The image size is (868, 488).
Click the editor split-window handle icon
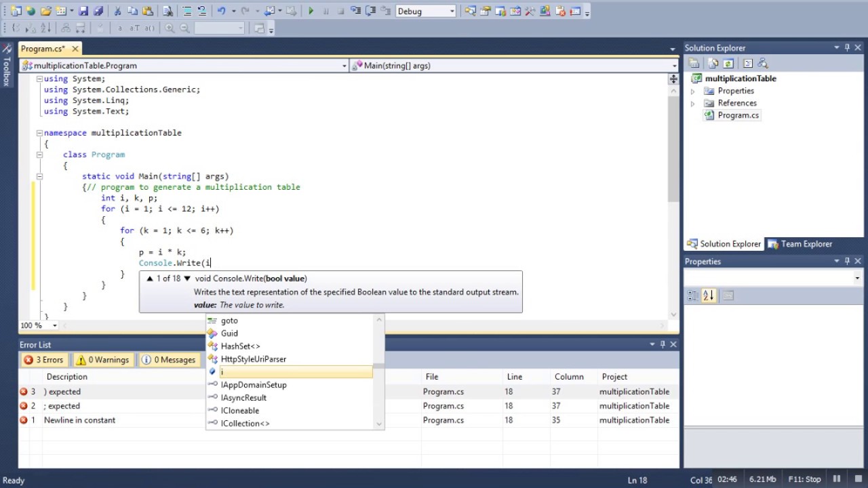673,79
